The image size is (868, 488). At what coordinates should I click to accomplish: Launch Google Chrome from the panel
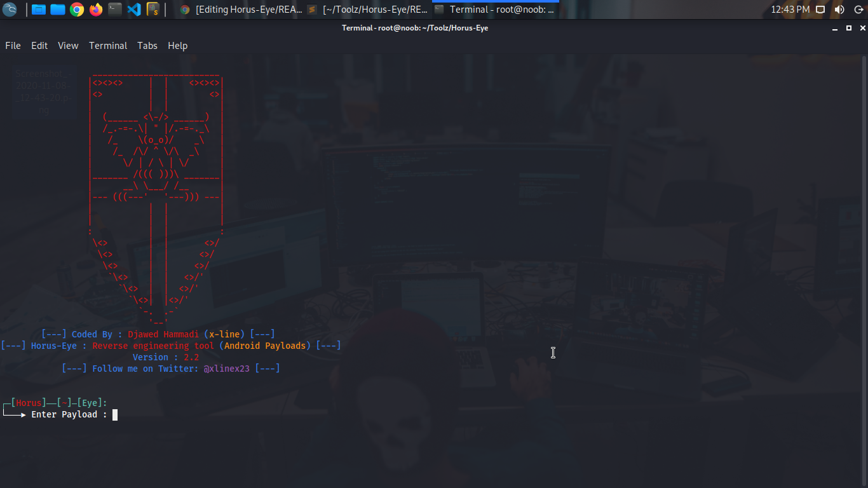coord(77,9)
